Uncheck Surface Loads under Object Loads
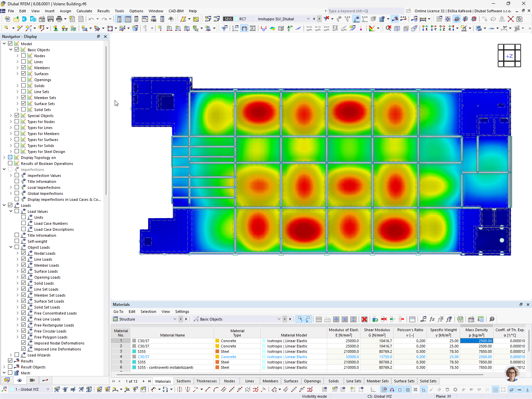This screenshot has width=532, height=399. click(x=23, y=271)
